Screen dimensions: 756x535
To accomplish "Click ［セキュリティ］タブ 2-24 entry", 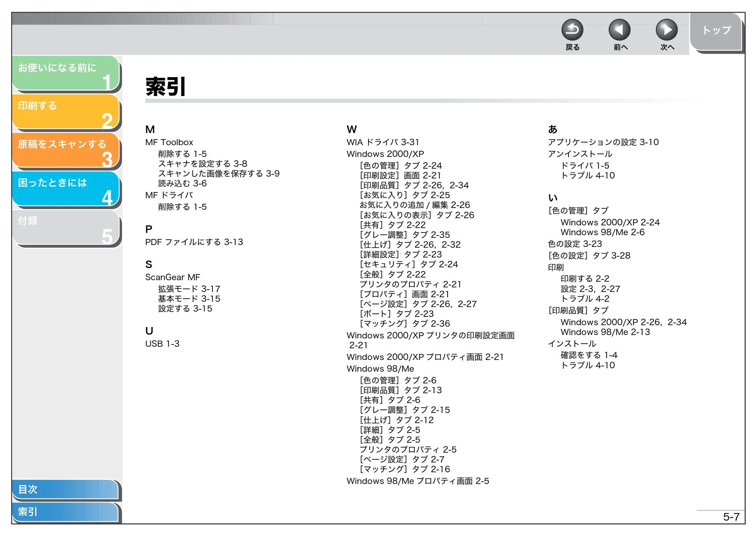I will point(409,264).
